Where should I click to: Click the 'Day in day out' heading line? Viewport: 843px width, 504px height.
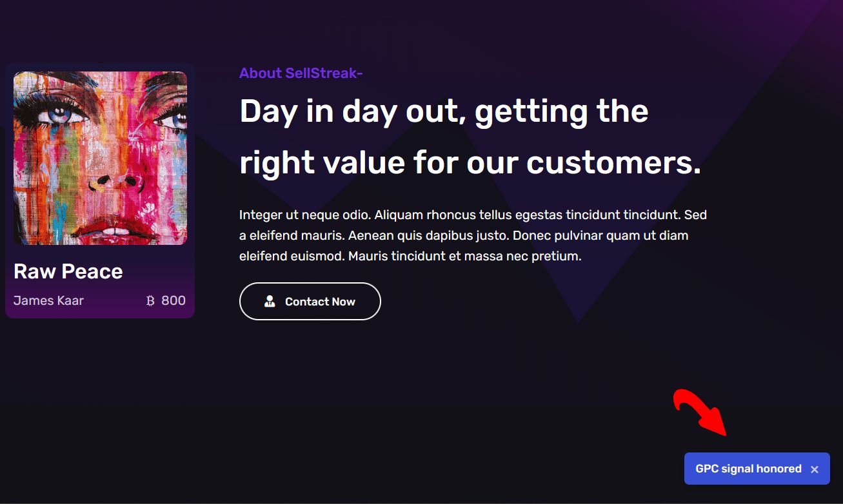(444, 111)
